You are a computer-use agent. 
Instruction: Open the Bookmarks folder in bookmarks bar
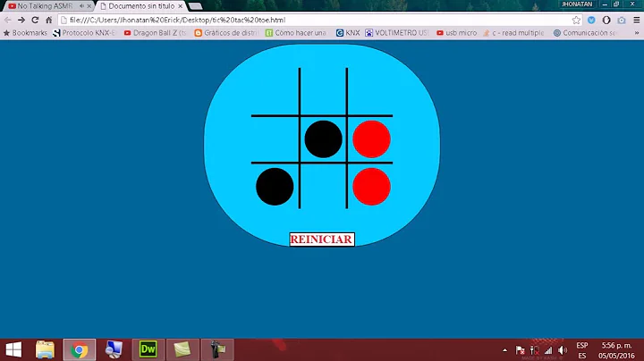pos(25,33)
